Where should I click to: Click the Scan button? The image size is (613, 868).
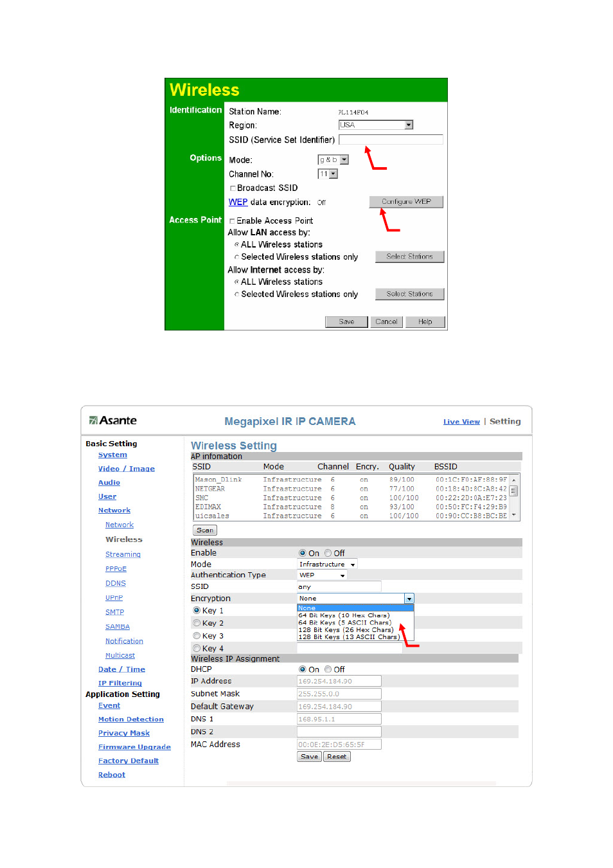(x=205, y=530)
